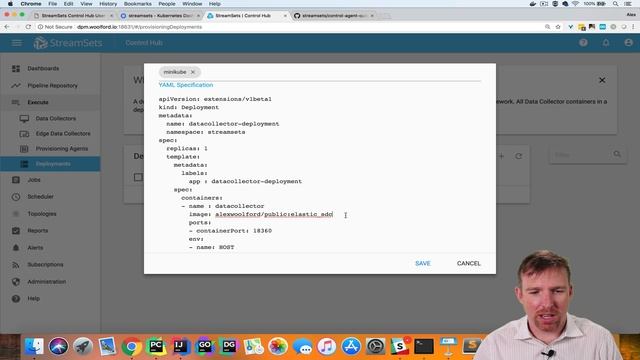
Task: Bookmark this page with star icon
Action: tap(558, 27)
